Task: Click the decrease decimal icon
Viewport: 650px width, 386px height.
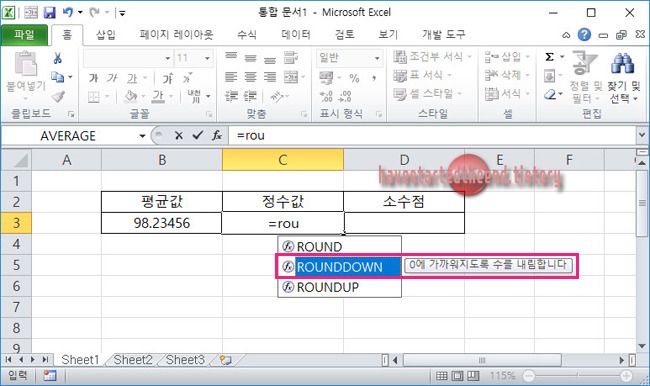Action: pos(345,97)
